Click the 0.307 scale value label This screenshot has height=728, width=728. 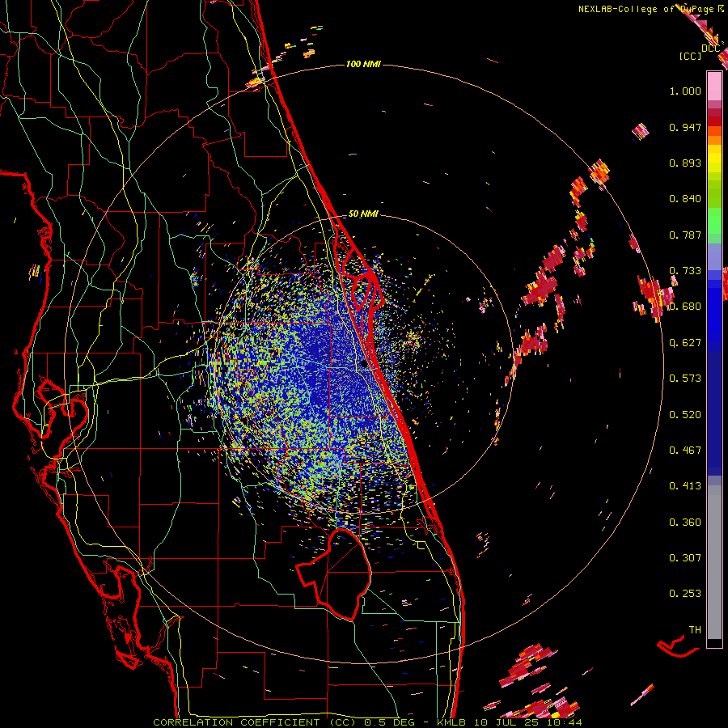[685, 558]
